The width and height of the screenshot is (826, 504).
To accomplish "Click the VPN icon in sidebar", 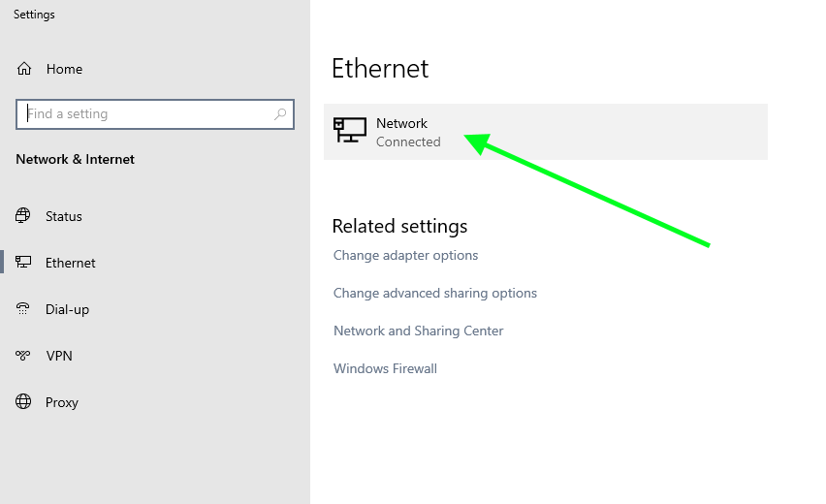I will click(x=23, y=356).
